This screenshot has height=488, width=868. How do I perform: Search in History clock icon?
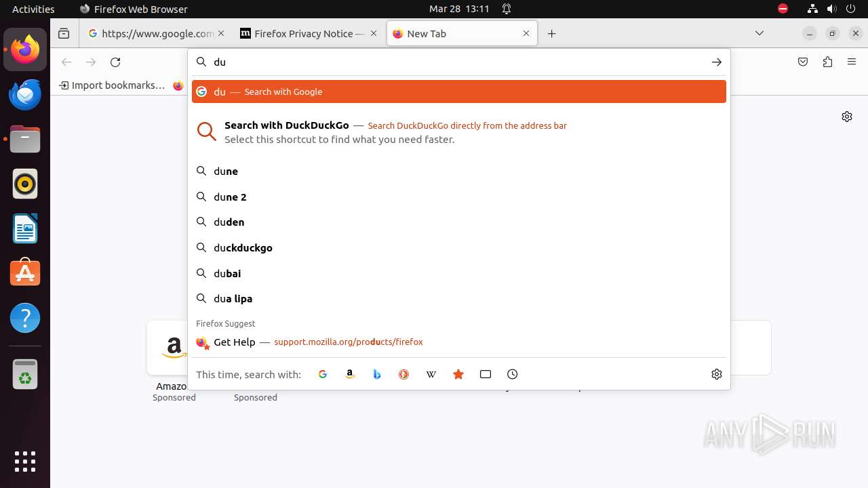513,374
